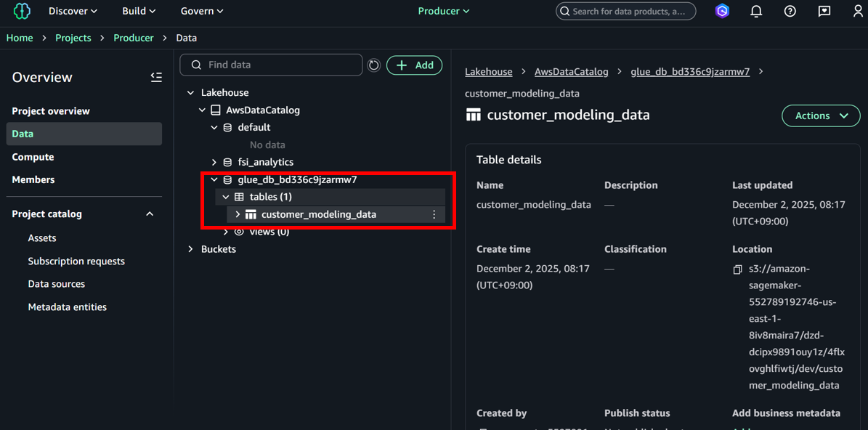The height and width of the screenshot is (430, 868).
Task: Focus the Find data search field
Action: [x=271, y=65]
